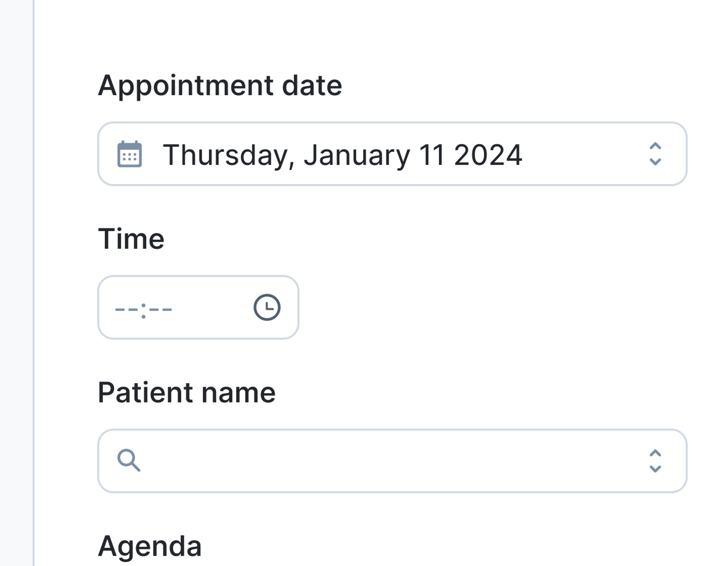Click the gray left sidebar strip
Image resolution: width=728 pixels, height=566 pixels.
click(16, 283)
